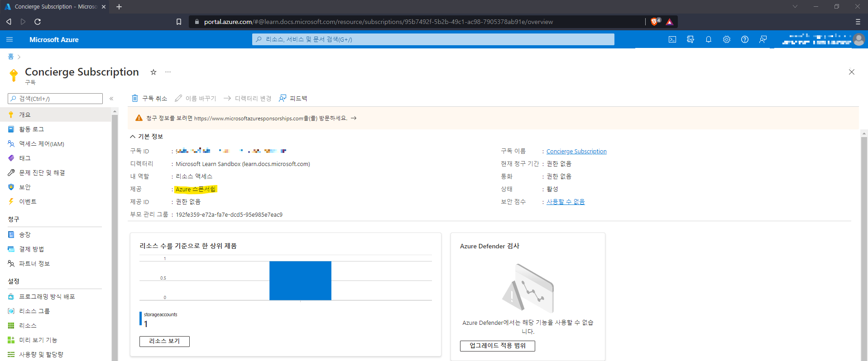Bookmark the page in the address bar
This screenshot has width=868, height=361.
point(179,22)
